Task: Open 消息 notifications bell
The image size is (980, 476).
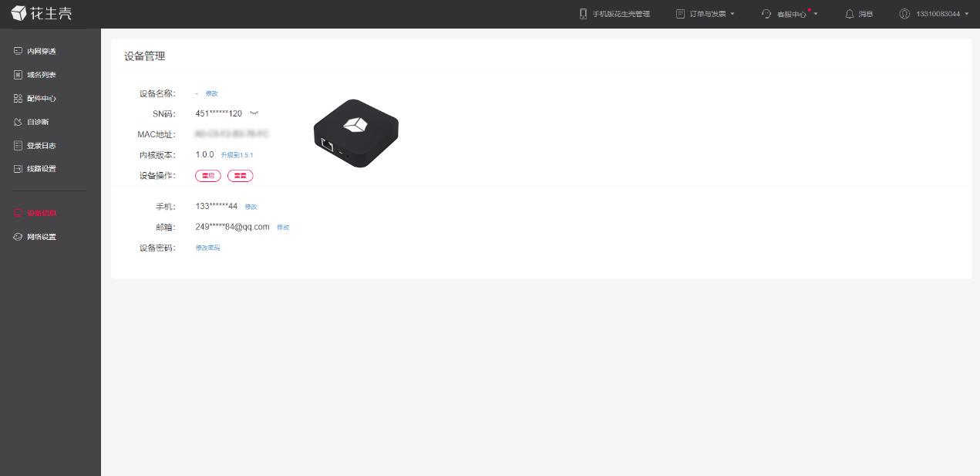Action: tap(859, 14)
